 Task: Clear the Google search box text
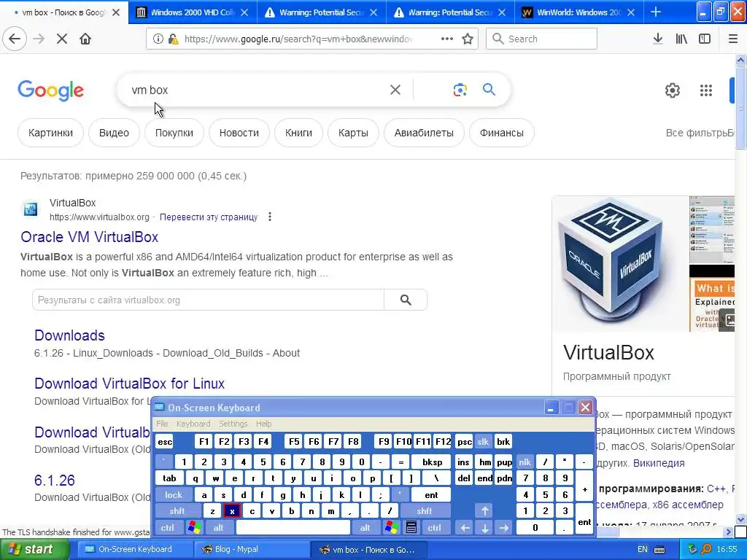coord(395,90)
